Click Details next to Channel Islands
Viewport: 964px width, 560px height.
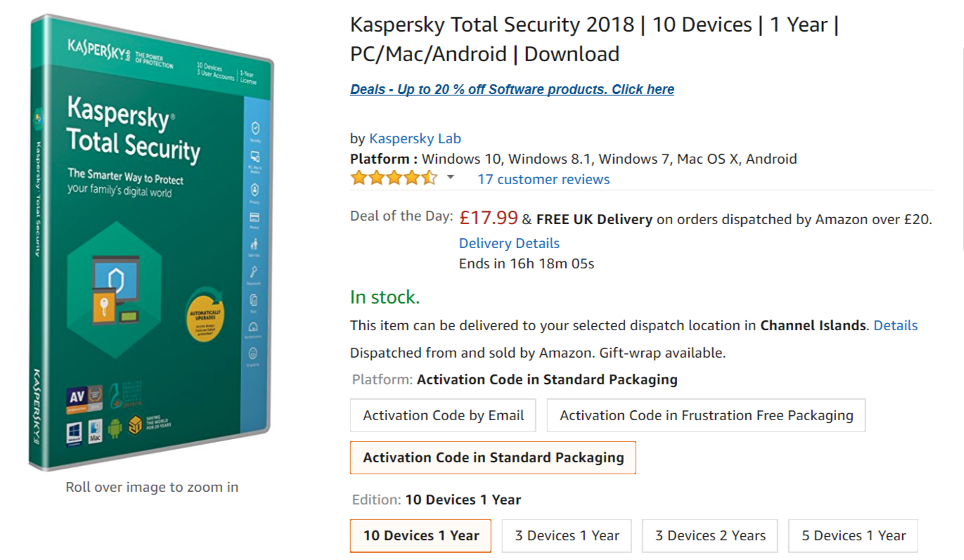tap(895, 325)
